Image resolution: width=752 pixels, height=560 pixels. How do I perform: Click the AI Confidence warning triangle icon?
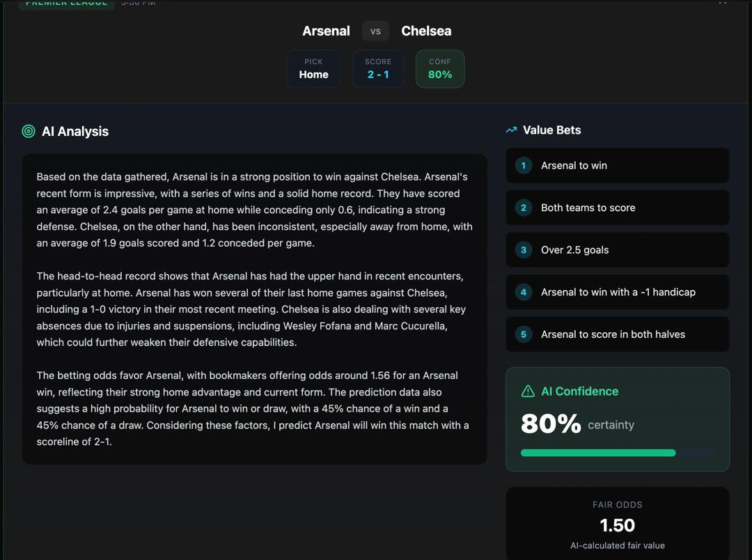click(528, 391)
